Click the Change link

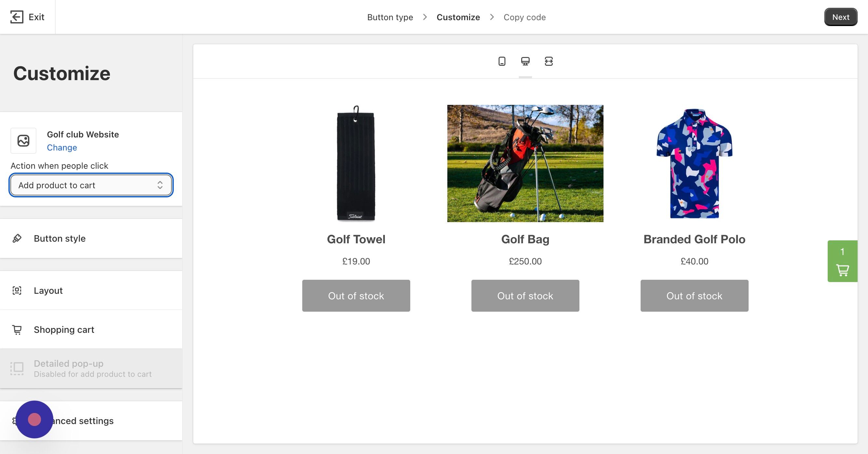(62, 148)
